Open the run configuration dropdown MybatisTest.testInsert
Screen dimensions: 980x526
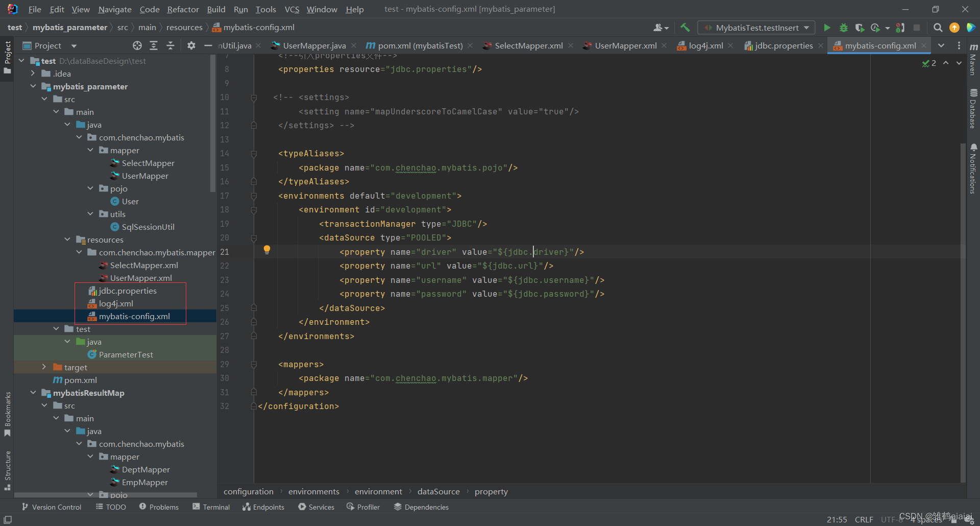coord(756,28)
